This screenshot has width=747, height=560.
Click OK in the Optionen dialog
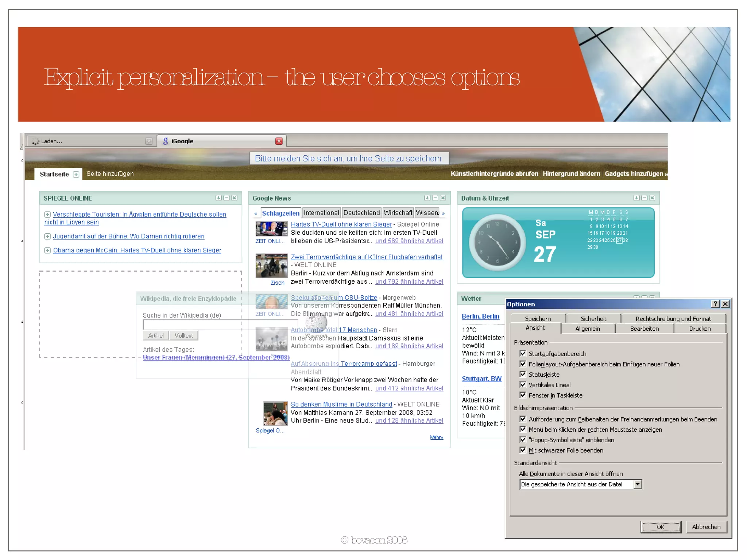coord(661,527)
